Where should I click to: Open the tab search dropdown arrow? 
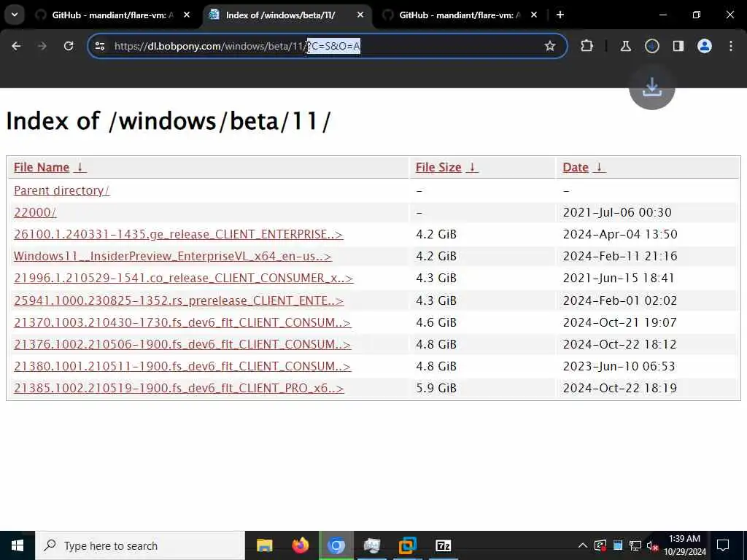(15, 15)
